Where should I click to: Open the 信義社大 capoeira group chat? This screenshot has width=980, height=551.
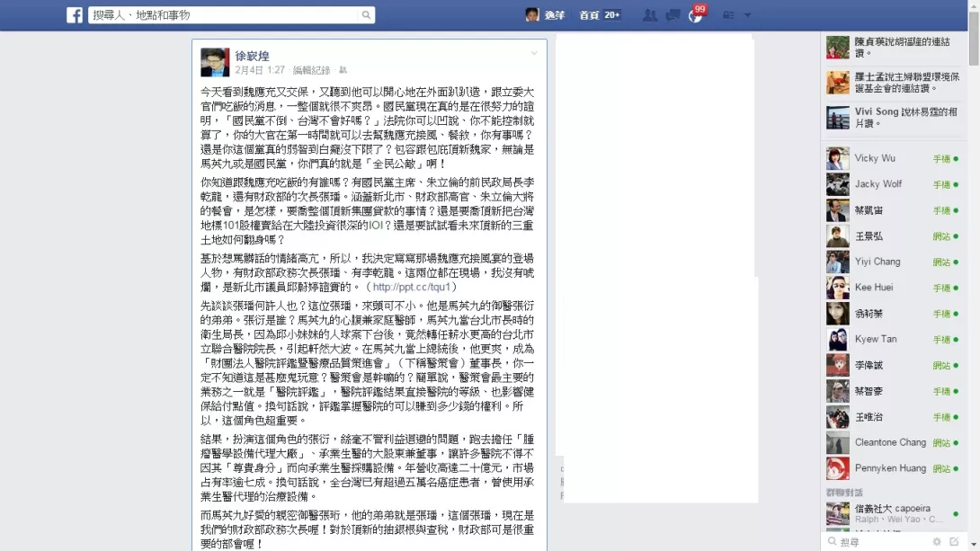892,513
